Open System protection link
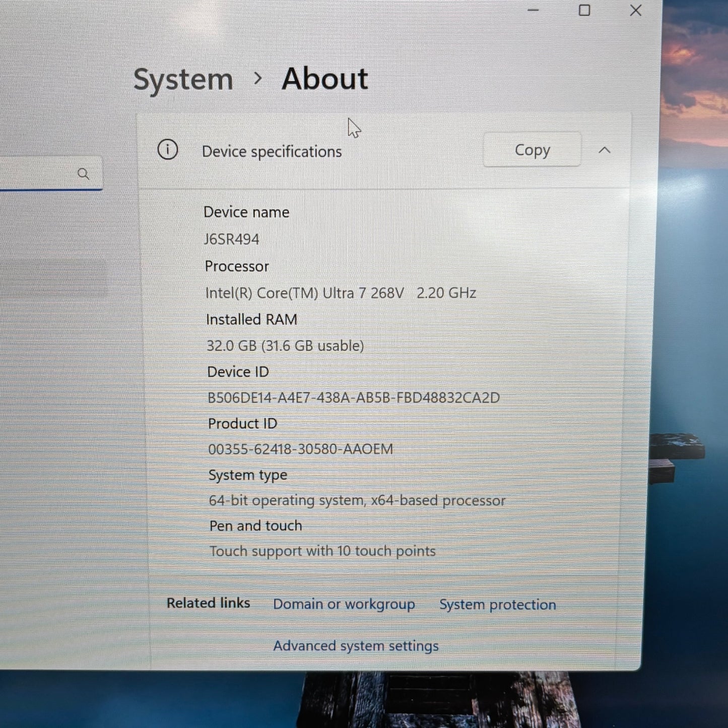 [x=498, y=604]
